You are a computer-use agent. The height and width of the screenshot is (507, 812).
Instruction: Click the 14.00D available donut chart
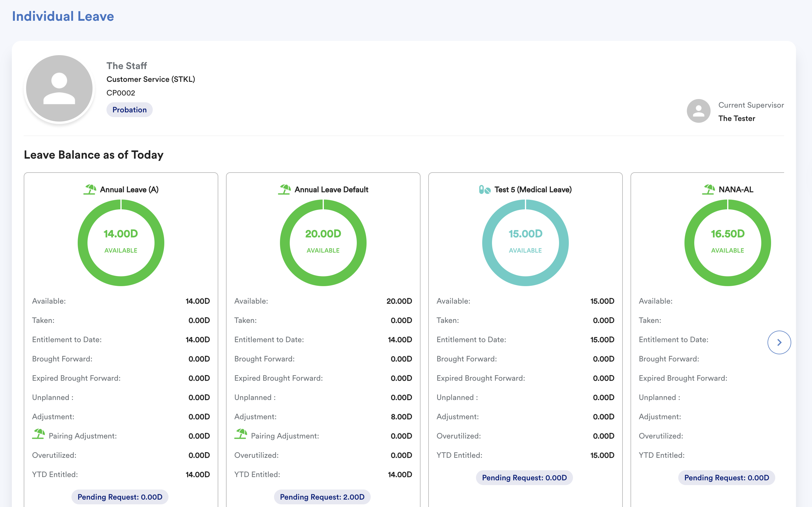tap(121, 243)
